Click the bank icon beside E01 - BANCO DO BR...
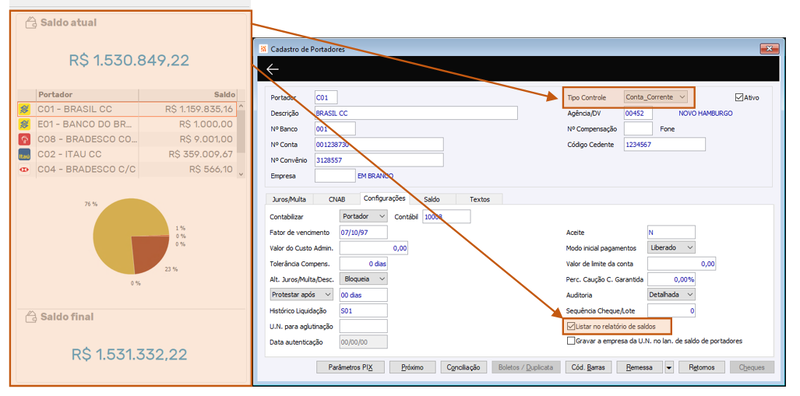The height and width of the screenshot is (396, 800). coord(24,124)
